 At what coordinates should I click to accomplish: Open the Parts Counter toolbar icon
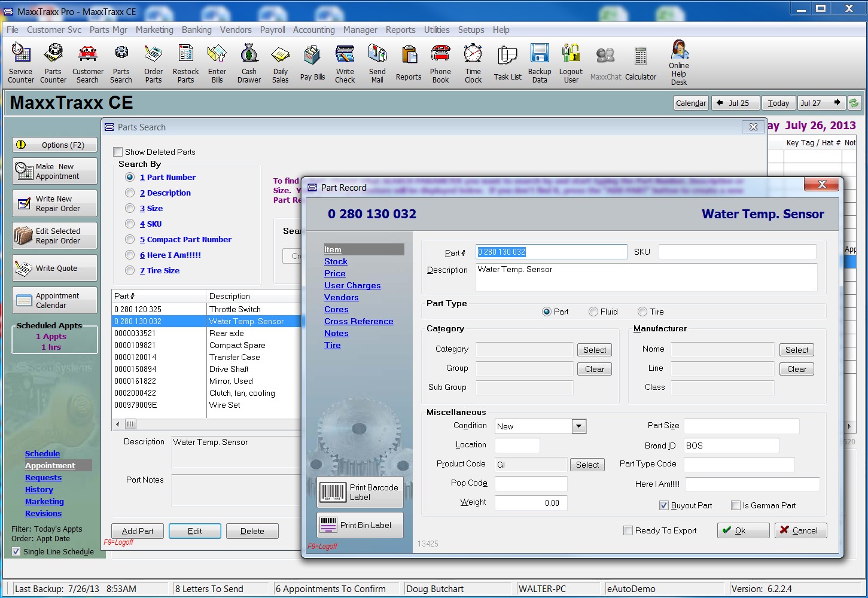click(x=53, y=63)
